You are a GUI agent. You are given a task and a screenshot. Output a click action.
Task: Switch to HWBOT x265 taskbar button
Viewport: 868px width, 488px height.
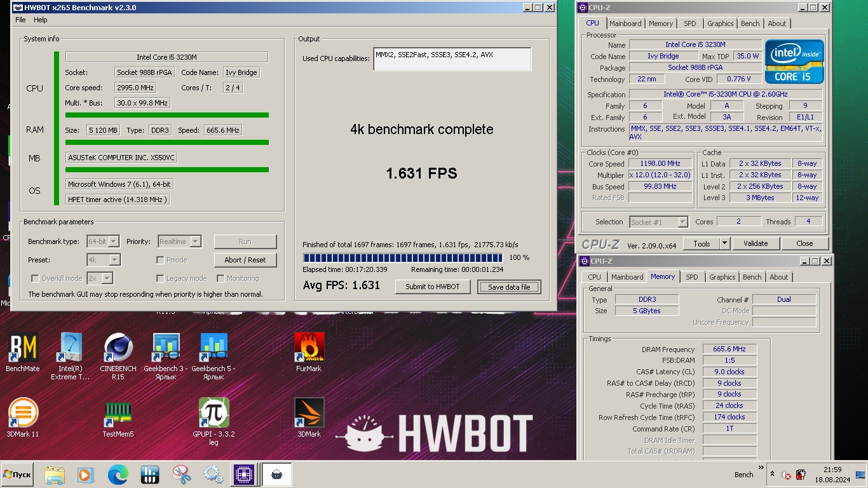(x=277, y=474)
